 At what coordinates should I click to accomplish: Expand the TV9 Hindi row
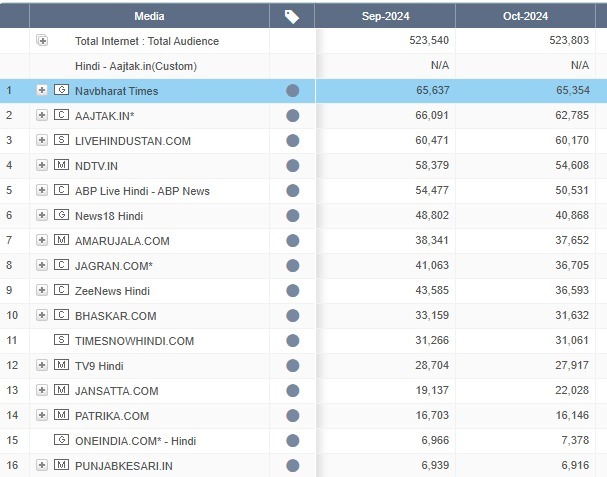42,365
